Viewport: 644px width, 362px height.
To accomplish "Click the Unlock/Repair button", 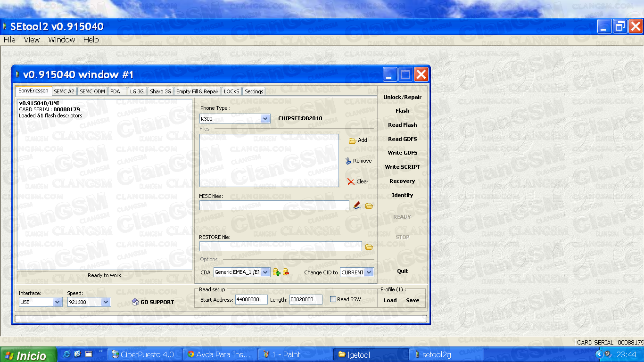I will tap(402, 97).
